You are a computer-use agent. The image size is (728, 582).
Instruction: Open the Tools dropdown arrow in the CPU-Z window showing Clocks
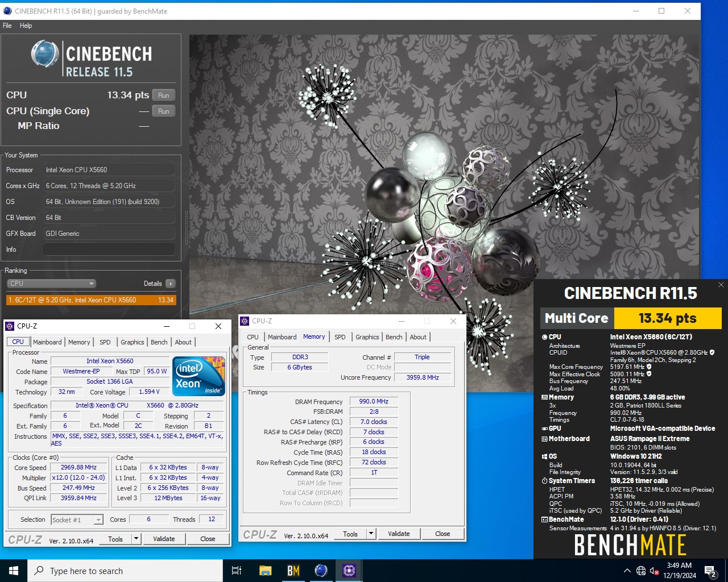coord(136,539)
